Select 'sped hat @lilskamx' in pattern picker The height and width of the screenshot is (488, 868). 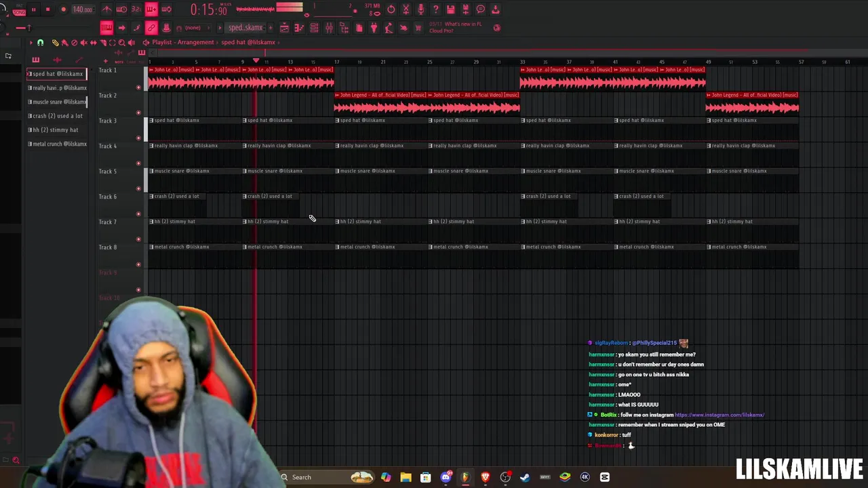57,74
